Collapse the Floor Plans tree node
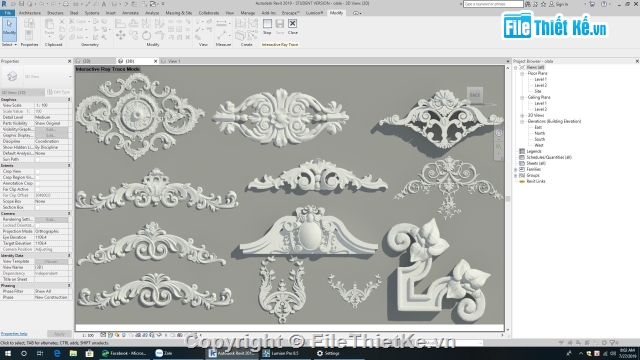Screen dimensions: 640x360 pos(522,73)
